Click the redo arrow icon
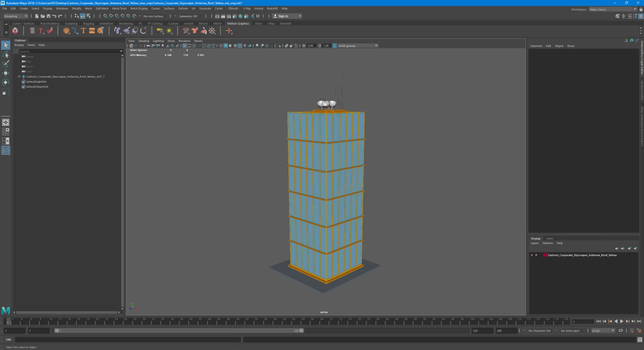Screen dimensions: 644x350 (60, 16)
